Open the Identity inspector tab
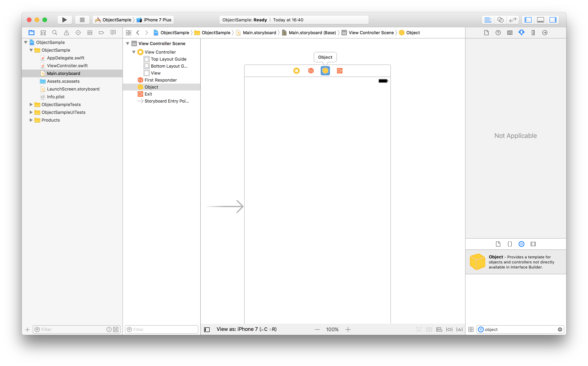This screenshot has width=588, height=366. tap(510, 33)
